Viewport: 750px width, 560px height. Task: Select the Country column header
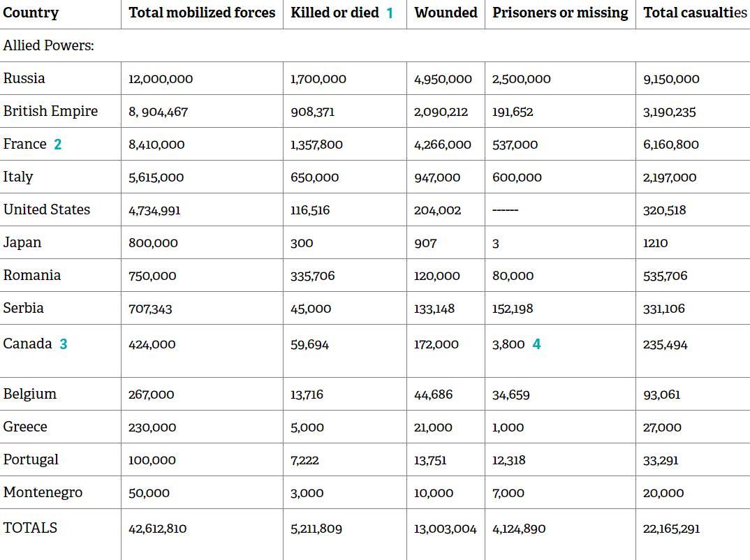(x=31, y=13)
